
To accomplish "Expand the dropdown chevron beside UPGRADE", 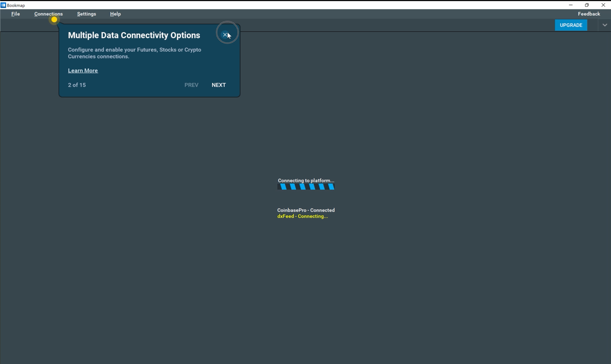I will click(605, 25).
